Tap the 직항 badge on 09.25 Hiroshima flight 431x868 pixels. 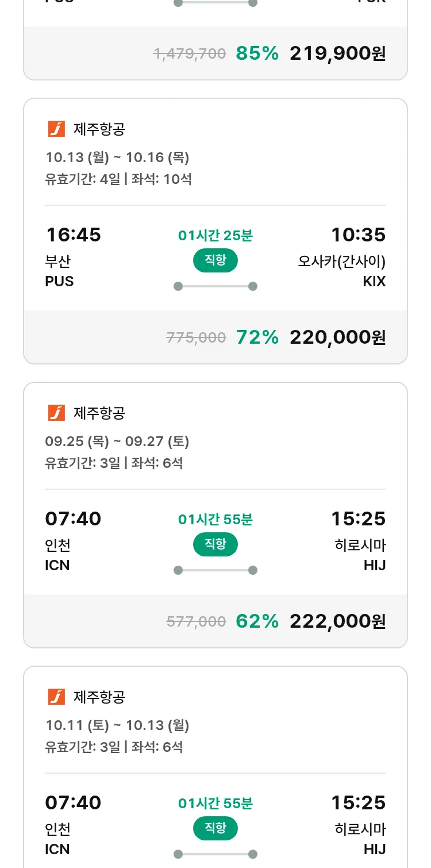215,544
